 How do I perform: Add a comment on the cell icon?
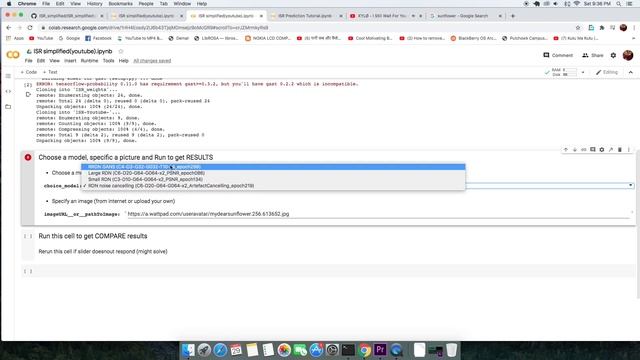593,150
